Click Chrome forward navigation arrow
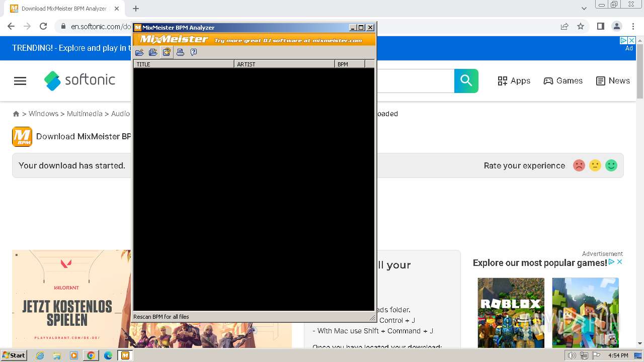 click(27, 26)
